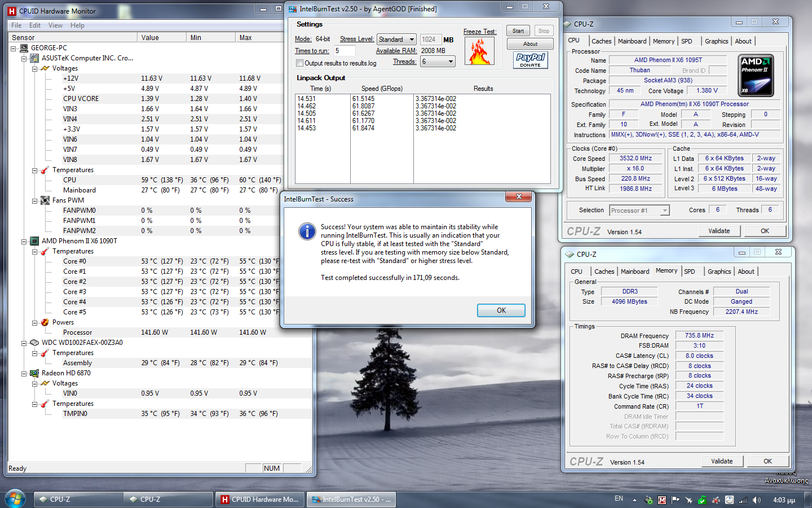
Task: Collapse the Fans PWM node
Action: tap(34, 201)
